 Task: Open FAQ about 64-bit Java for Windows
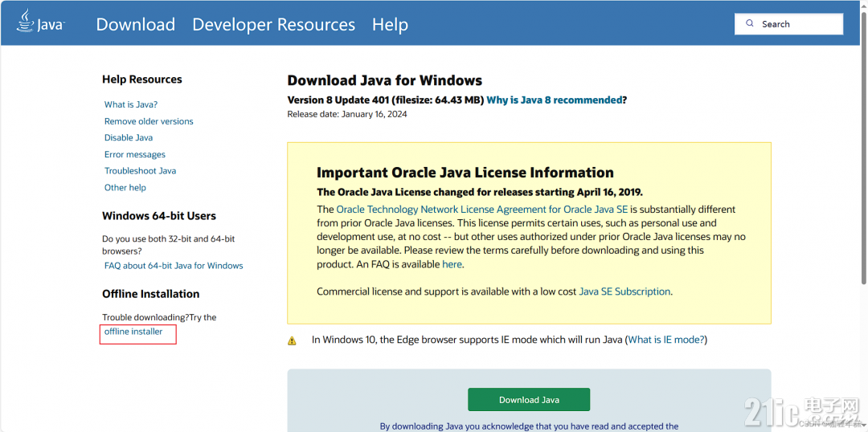coord(174,266)
